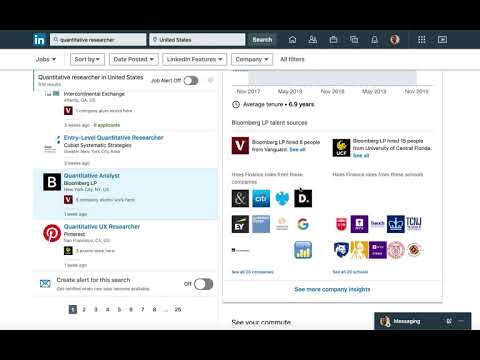
Task: Click See all schools link
Action: (350, 272)
